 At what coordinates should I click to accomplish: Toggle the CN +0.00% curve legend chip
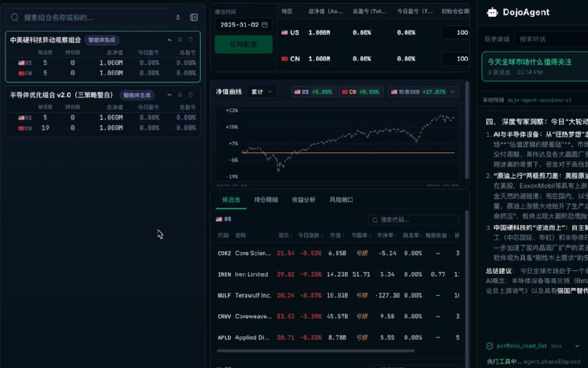pyautogui.click(x=361, y=92)
